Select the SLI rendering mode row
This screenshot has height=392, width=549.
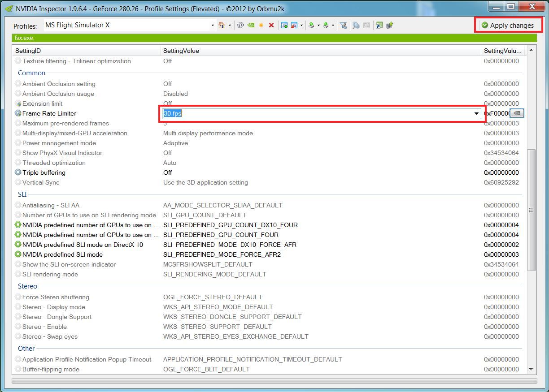268,274
